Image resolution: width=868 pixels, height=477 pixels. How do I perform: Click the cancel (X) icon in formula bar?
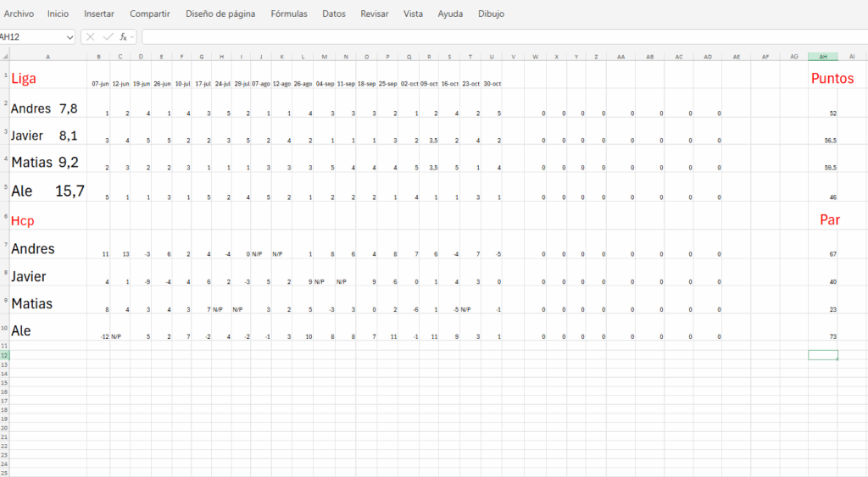(x=91, y=36)
